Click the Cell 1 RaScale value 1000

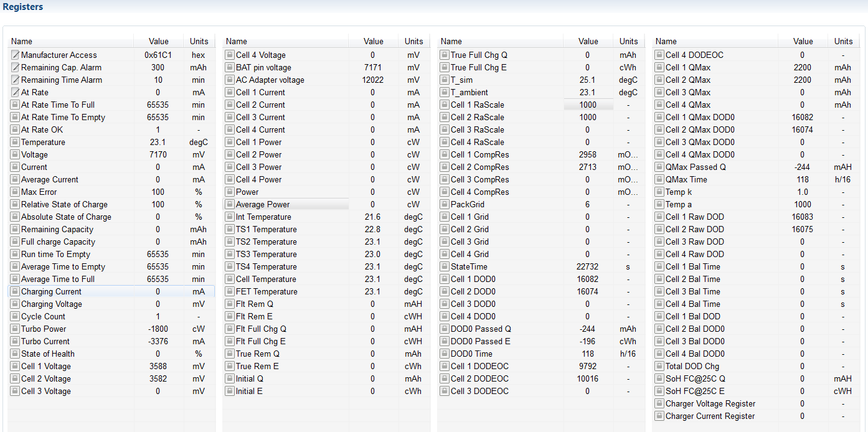588,105
